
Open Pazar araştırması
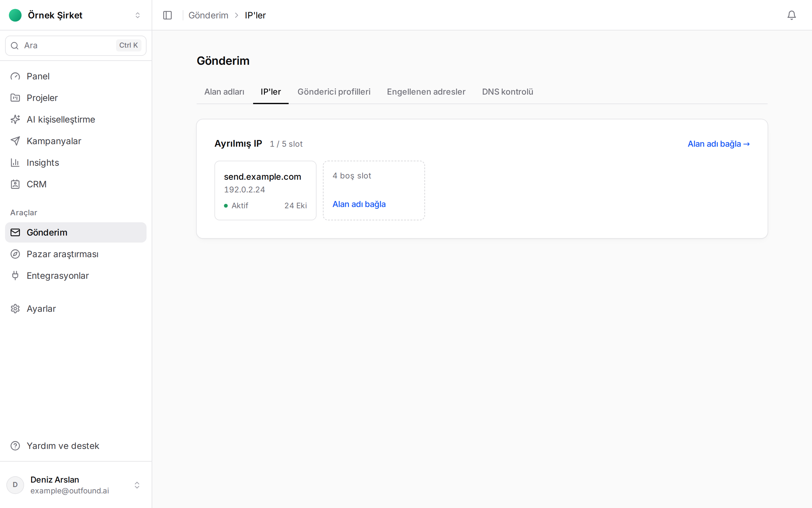(x=76, y=254)
